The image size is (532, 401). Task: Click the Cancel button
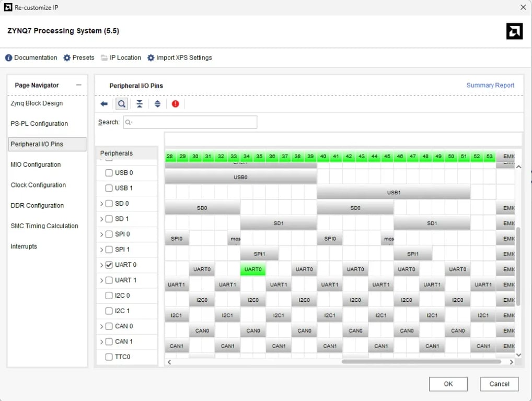(x=499, y=384)
